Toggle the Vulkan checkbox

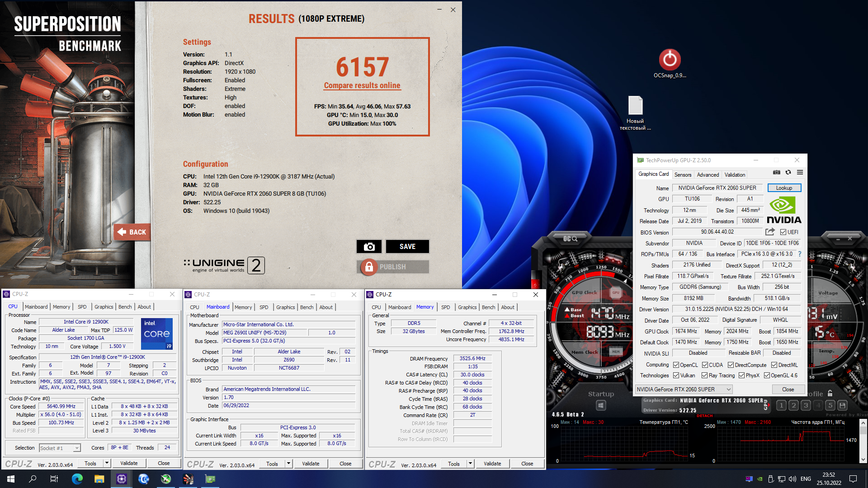(676, 375)
